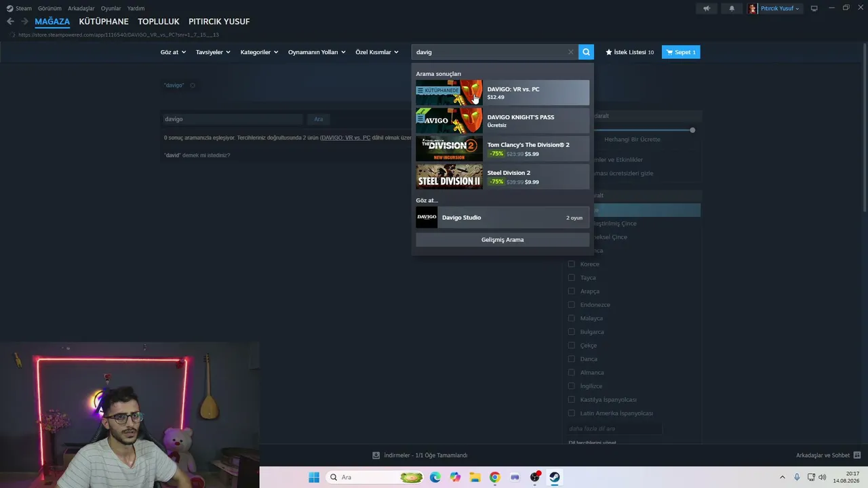Viewport: 868px width, 488px height.
Task: Open the notifications bell
Action: pyautogui.click(x=732, y=8)
